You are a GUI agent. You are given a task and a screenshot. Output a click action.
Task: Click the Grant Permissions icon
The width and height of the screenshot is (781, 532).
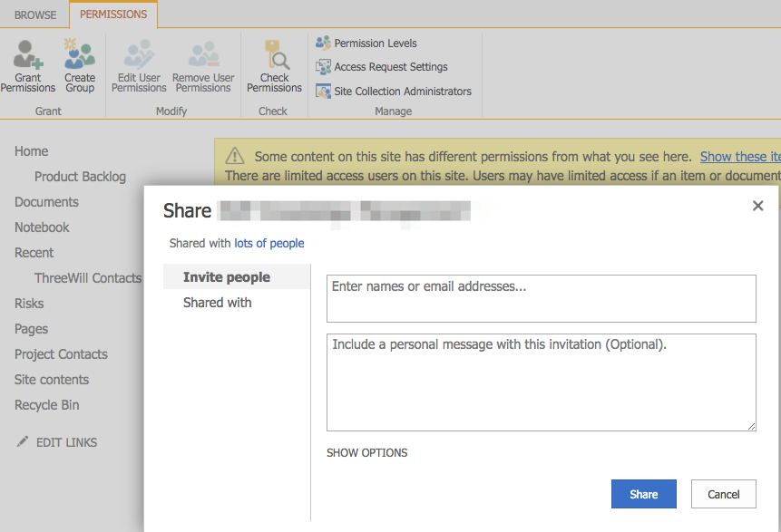[27, 54]
